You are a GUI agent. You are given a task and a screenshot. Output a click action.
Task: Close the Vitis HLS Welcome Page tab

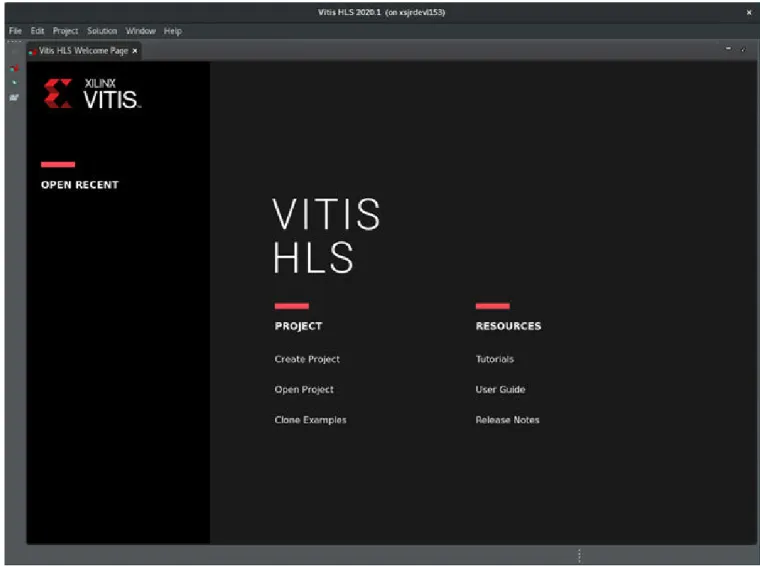[135, 51]
